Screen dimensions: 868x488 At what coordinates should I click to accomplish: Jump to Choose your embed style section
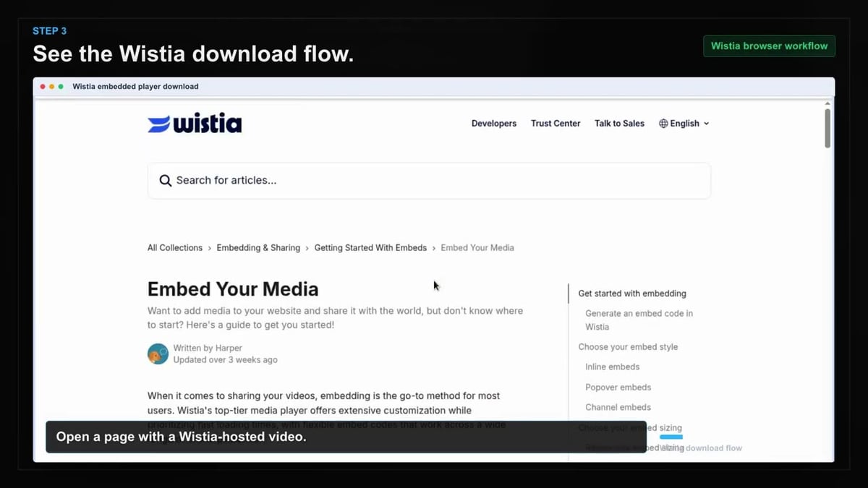pos(628,347)
